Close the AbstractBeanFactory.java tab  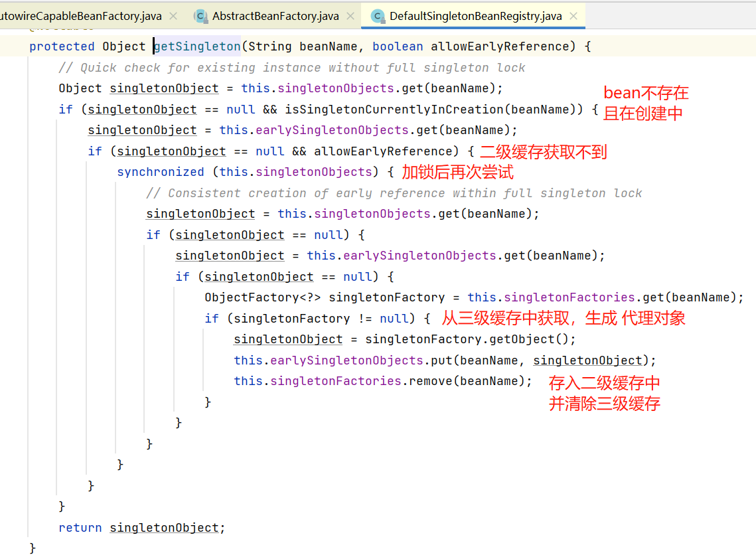pyautogui.click(x=350, y=16)
